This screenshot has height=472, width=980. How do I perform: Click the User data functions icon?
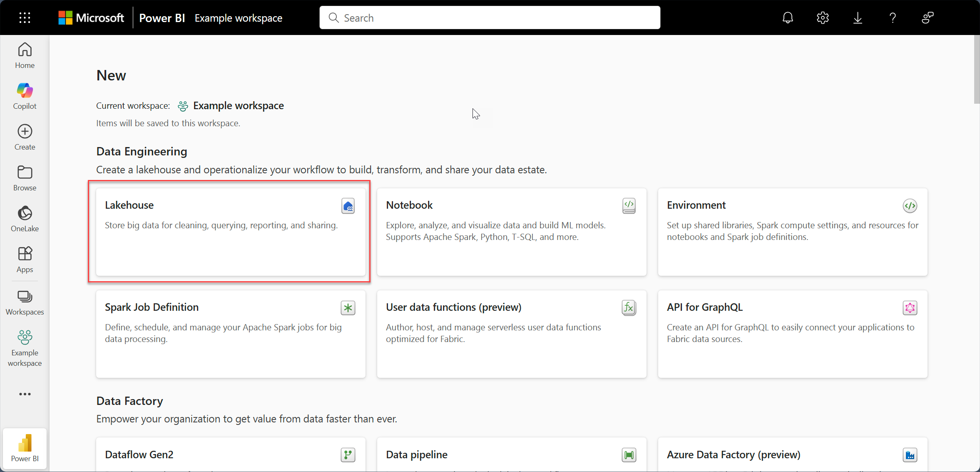pos(629,308)
